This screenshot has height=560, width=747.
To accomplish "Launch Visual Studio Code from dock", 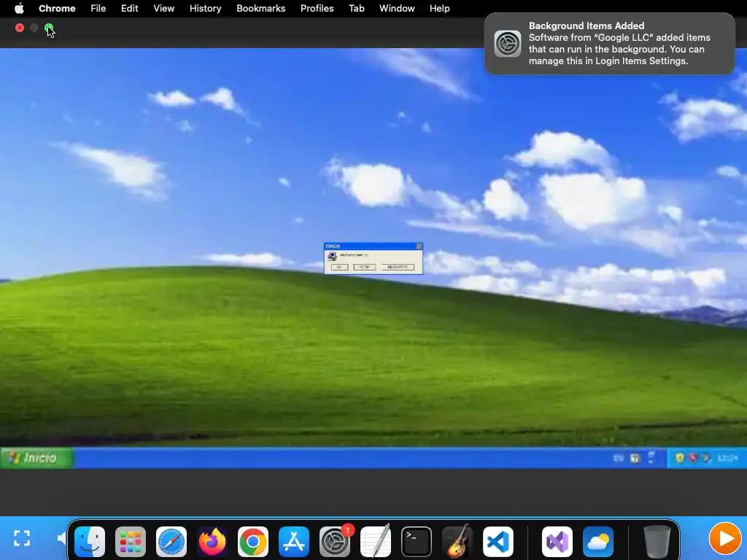I will tap(498, 542).
